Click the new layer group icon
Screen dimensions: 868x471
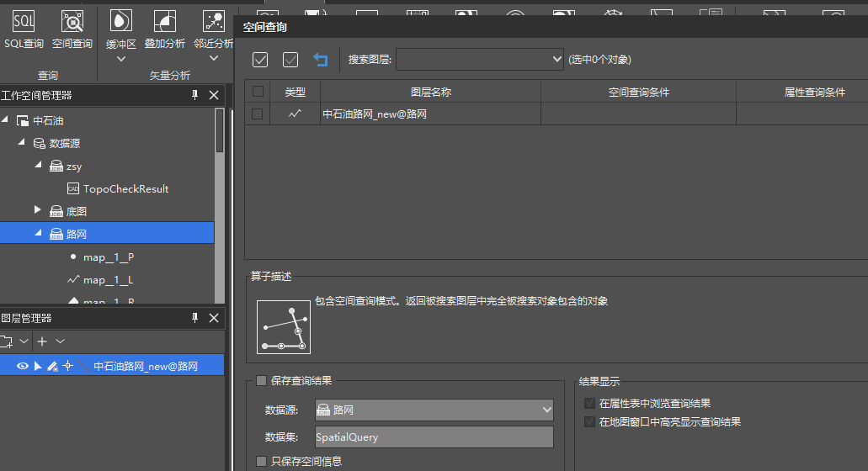pos(6,341)
